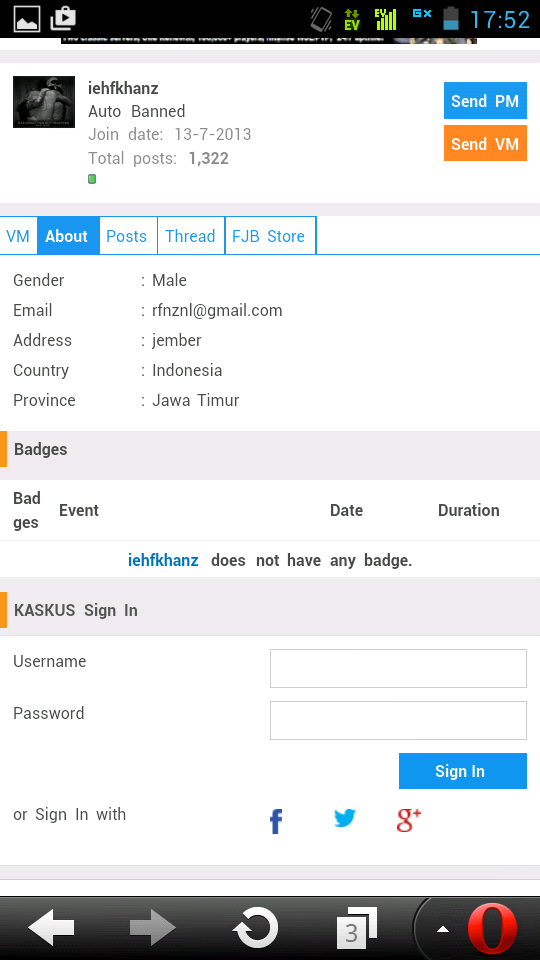
Task: Open iehfkhanz profile avatar thumbnail
Action: point(44,102)
